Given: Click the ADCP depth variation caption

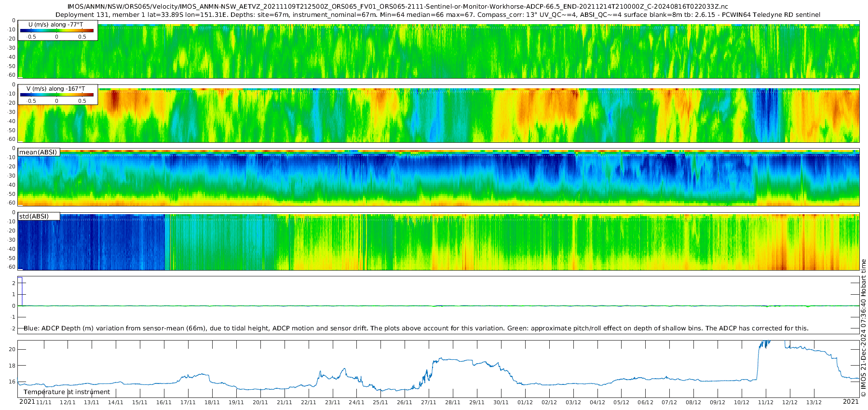Looking at the screenshot, I should point(416,328).
